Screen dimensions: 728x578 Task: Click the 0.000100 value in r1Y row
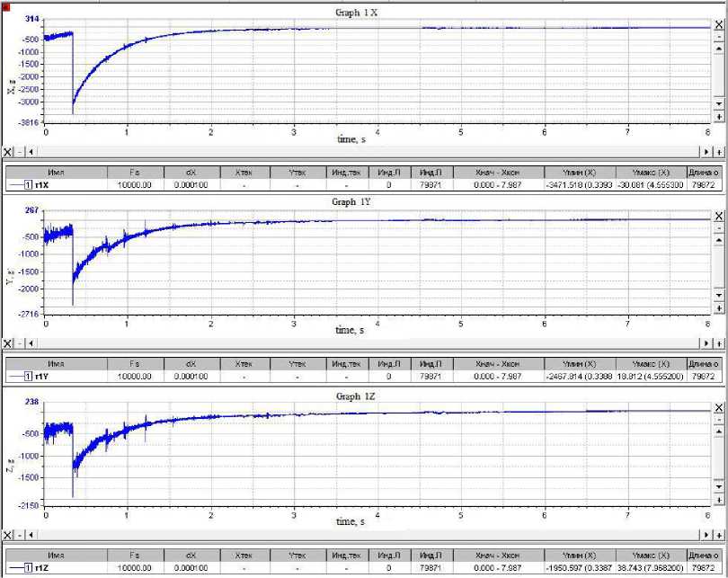(x=191, y=377)
